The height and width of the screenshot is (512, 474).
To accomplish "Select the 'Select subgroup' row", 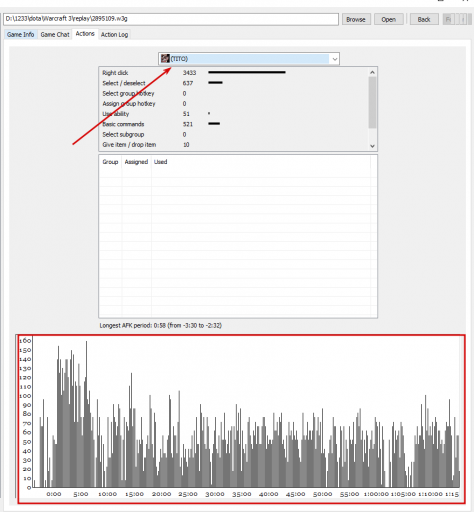I will (233, 135).
